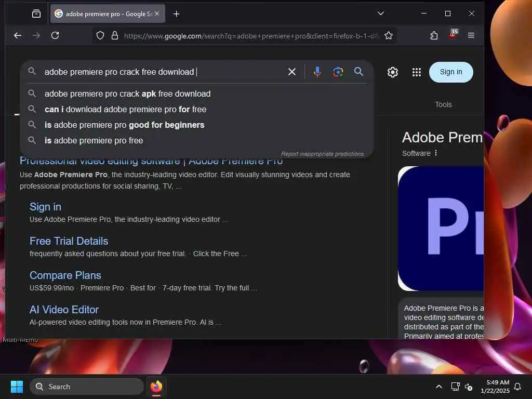Go back to previous page
532x399 pixels.
pyautogui.click(x=18, y=35)
